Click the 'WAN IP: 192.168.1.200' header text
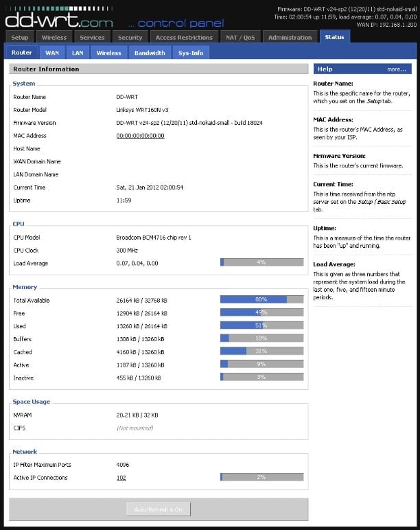This screenshot has height=530, width=420. coord(386,25)
